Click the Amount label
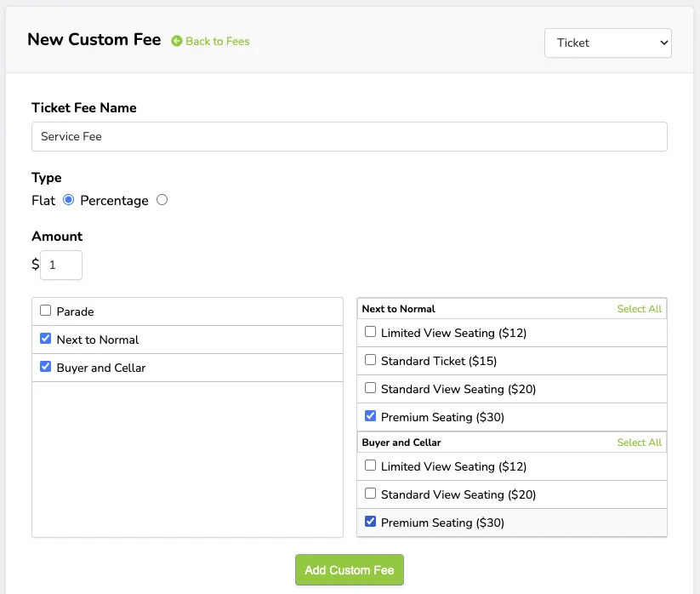 point(57,237)
